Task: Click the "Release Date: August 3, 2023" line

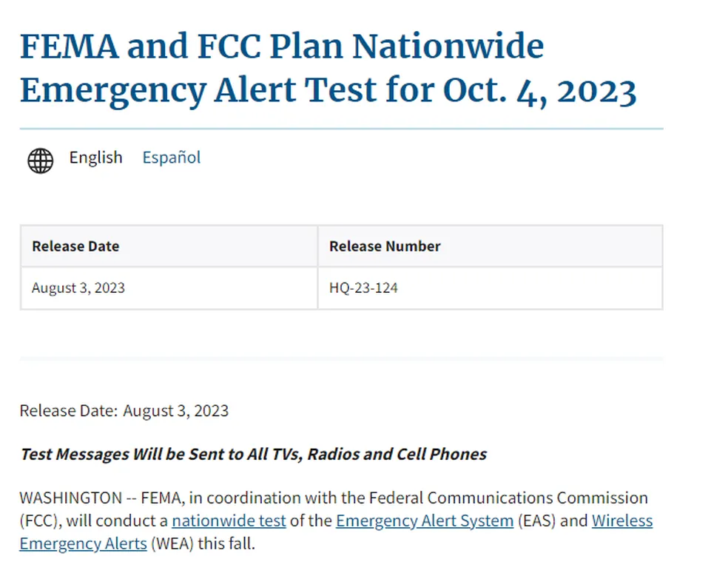Action: (124, 411)
